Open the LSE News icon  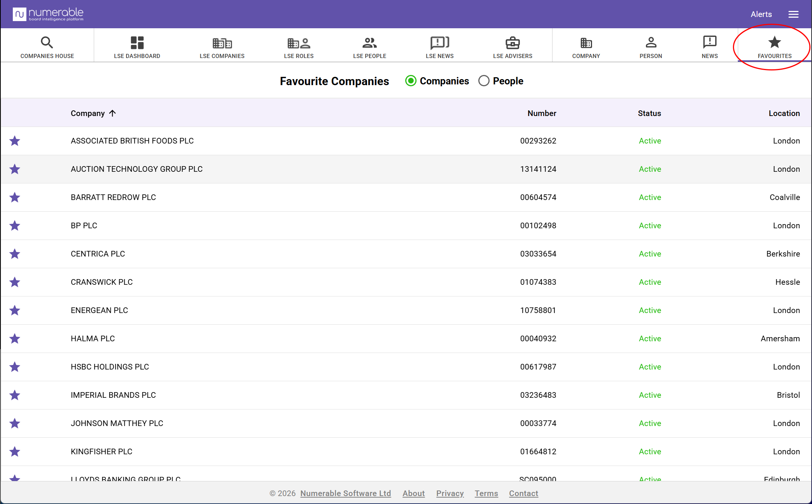(440, 43)
